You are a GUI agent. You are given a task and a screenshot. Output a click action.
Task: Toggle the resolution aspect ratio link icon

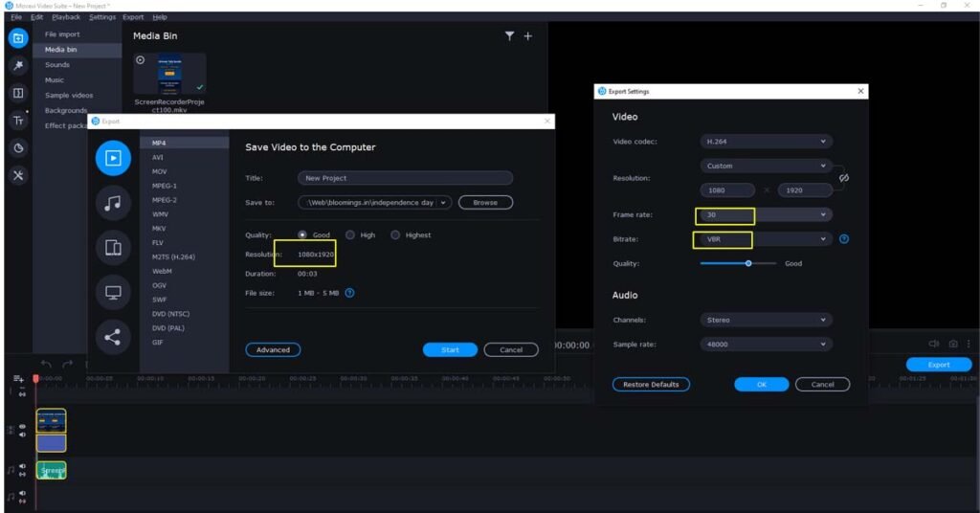click(844, 178)
